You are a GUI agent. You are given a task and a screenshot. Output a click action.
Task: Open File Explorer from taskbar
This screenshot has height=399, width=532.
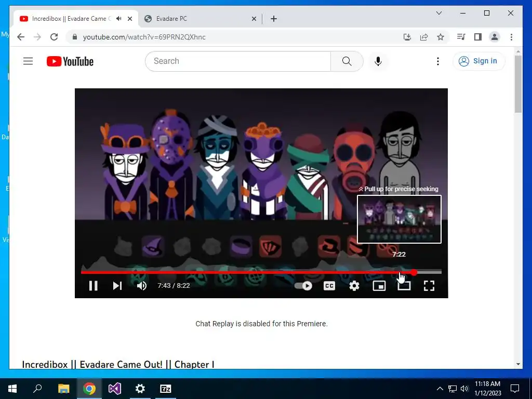(63, 389)
